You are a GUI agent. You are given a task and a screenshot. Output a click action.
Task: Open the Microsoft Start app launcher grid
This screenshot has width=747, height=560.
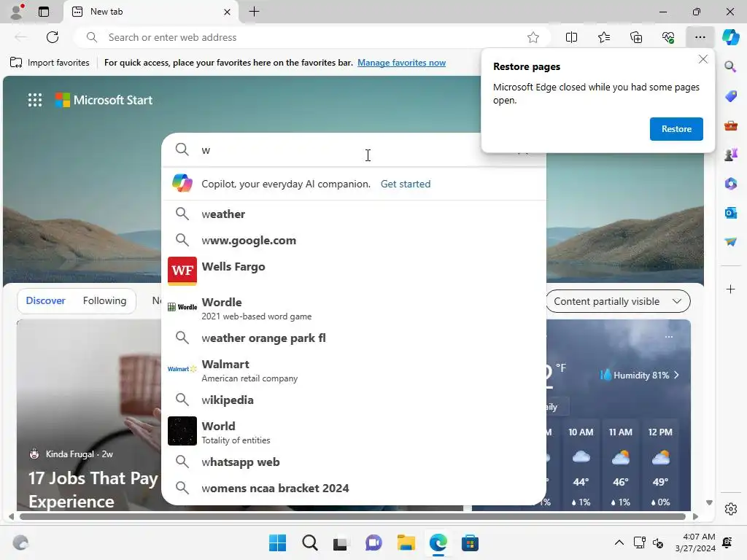[x=35, y=100]
